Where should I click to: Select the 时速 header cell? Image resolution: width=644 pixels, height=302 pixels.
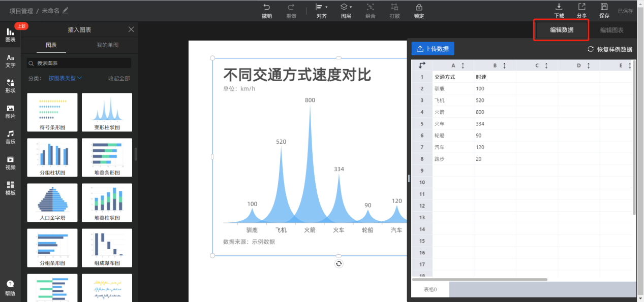[x=495, y=77]
